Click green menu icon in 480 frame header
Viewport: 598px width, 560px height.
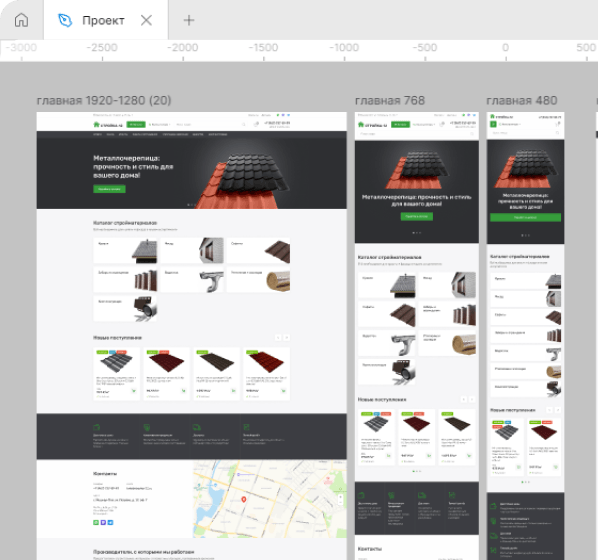(x=493, y=124)
